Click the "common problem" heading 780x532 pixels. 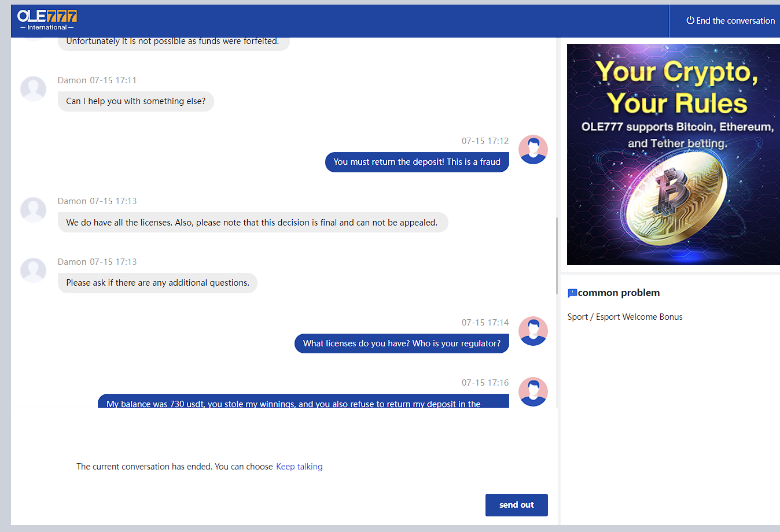[618, 293]
